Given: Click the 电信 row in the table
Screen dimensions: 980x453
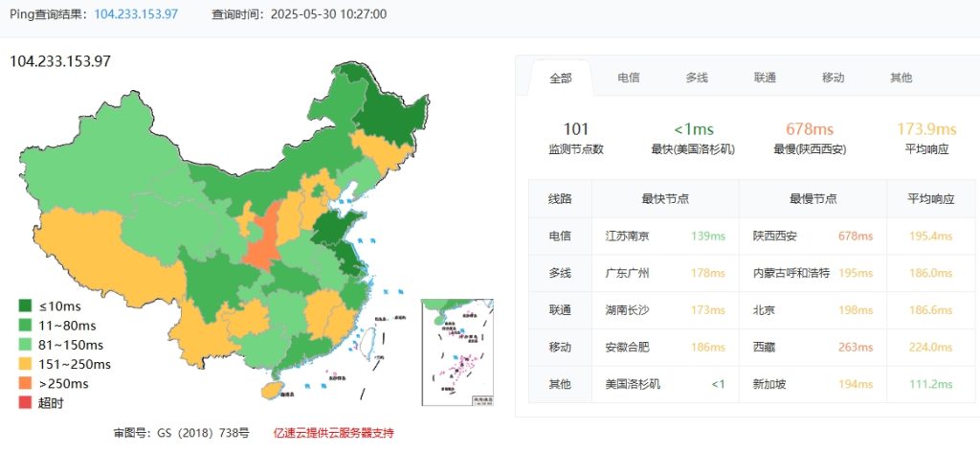Looking at the screenshot, I should click(560, 236).
